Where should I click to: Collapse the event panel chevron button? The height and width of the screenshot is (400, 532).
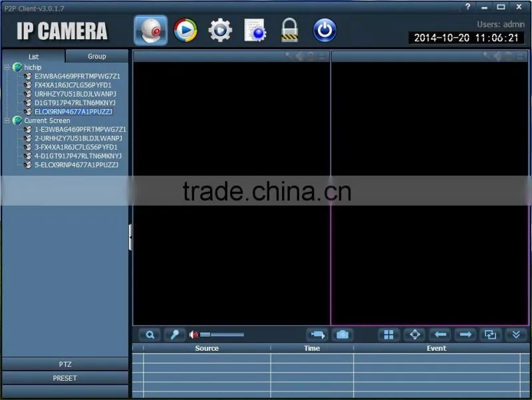click(517, 335)
